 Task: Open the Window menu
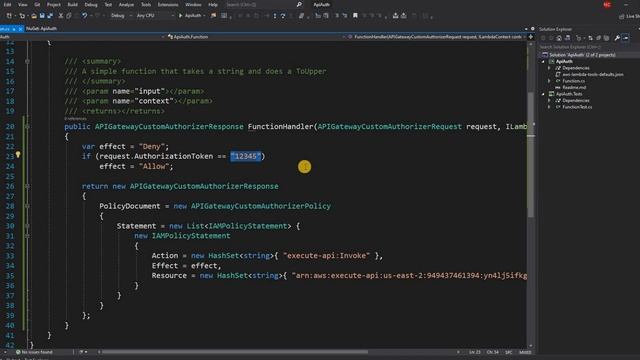pos(193,4)
